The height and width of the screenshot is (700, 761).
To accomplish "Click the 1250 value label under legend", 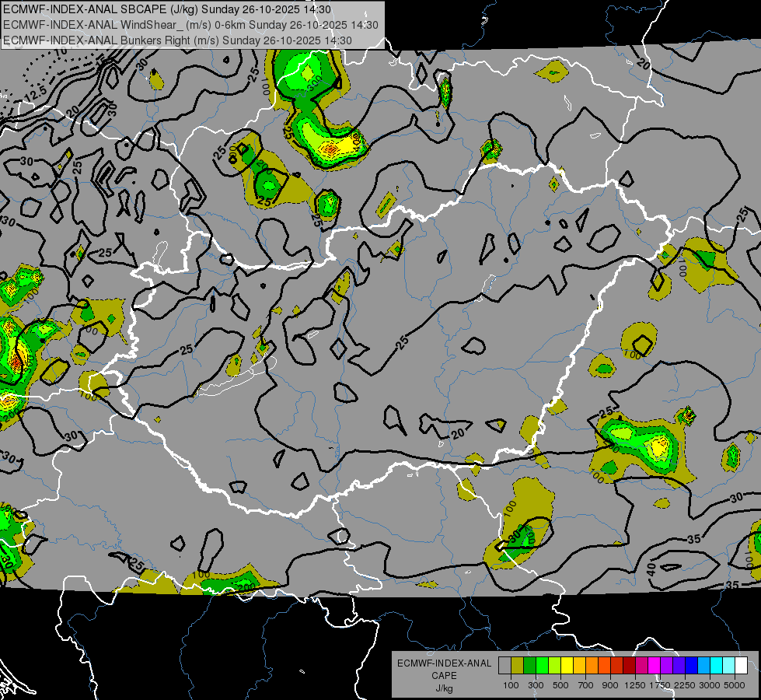I will tap(635, 685).
